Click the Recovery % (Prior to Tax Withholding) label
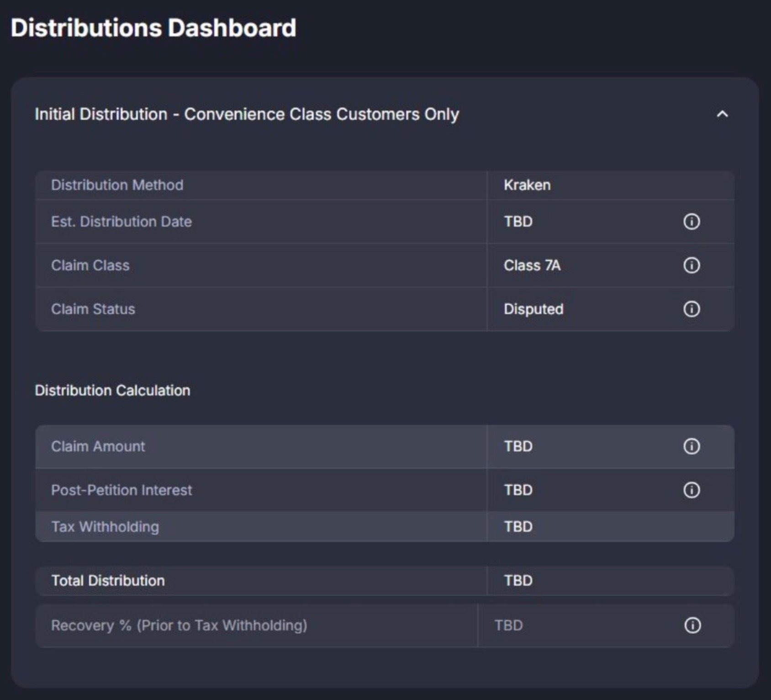The width and height of the screenshot is (771, 700). coord(179,625)
